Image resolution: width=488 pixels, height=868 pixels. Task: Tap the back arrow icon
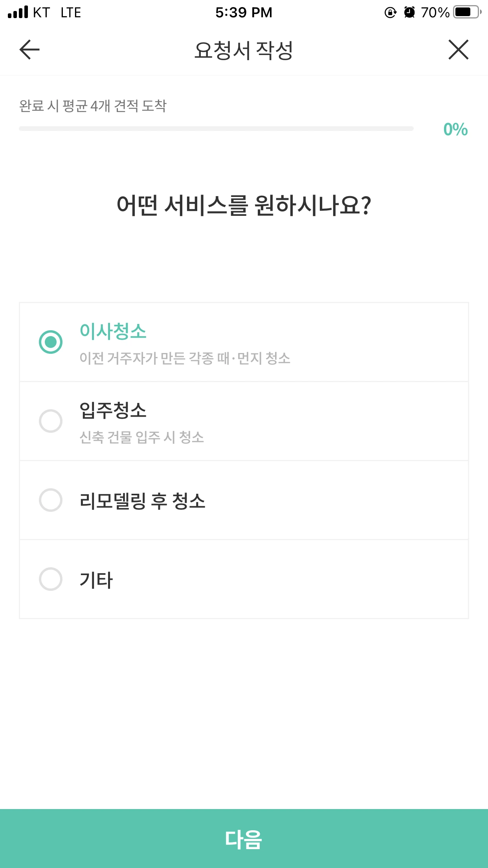click(x=29, y=50)
